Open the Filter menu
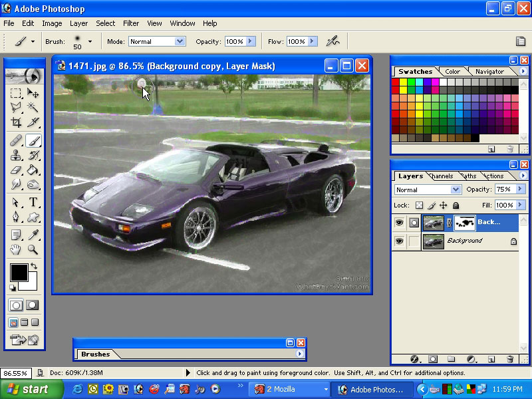 coord(130,23)
